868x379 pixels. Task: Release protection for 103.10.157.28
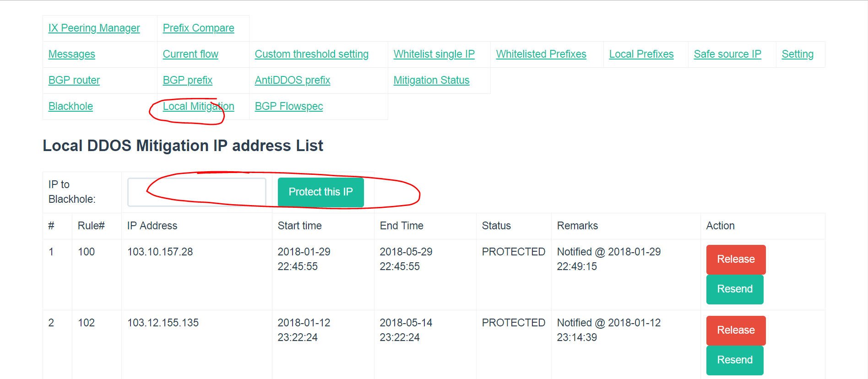tap(735, 260)
